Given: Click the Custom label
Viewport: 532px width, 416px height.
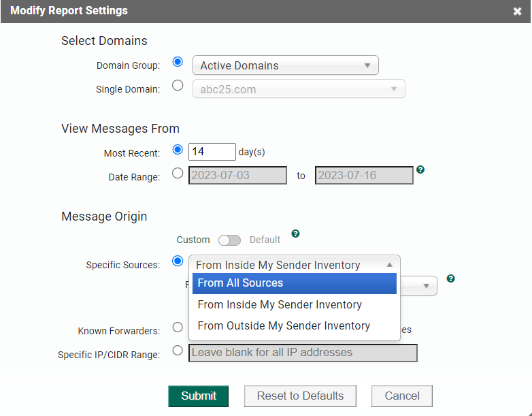Looking at the screenshot, I should coord(193,240).
